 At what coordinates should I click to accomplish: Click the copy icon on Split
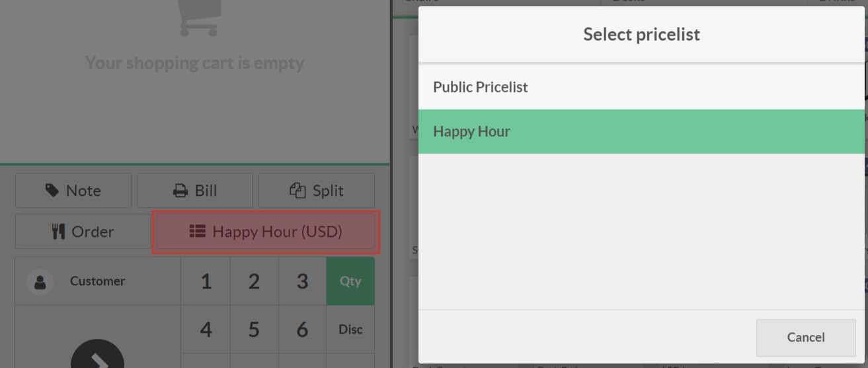297,191
